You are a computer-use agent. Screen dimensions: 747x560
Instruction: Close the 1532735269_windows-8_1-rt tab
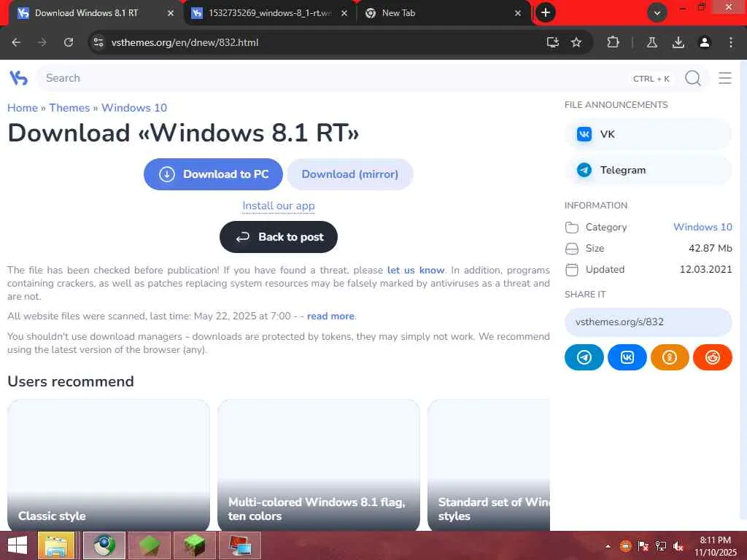pos(344,13)
